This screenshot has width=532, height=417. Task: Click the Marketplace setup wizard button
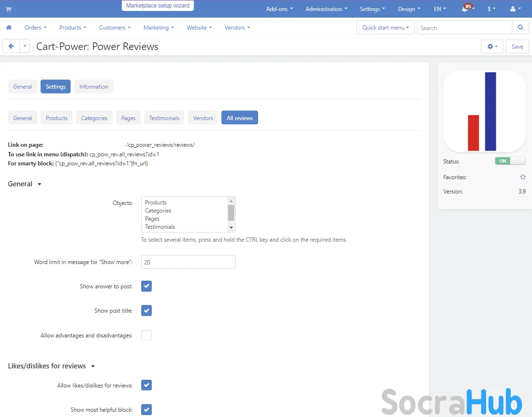(x=158, y=5)
